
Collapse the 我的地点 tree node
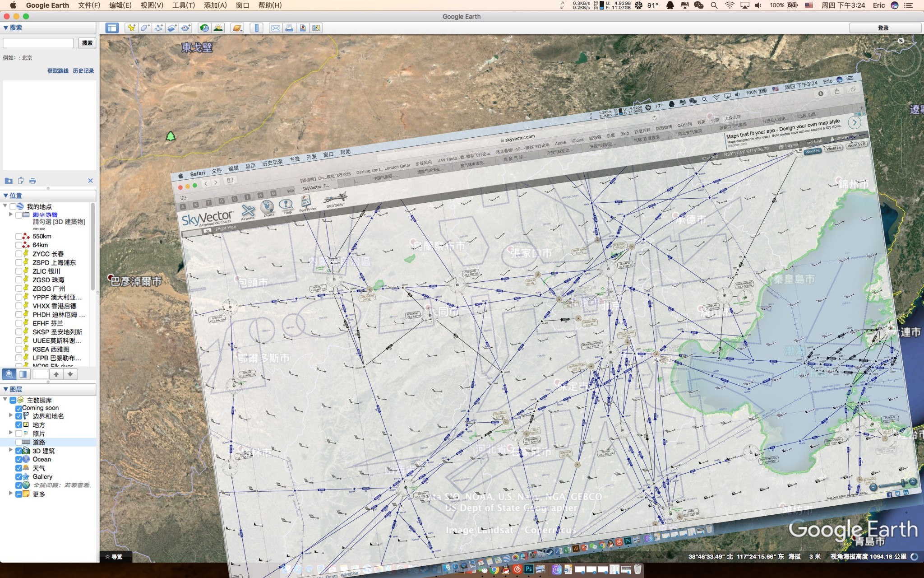point(5,206)
